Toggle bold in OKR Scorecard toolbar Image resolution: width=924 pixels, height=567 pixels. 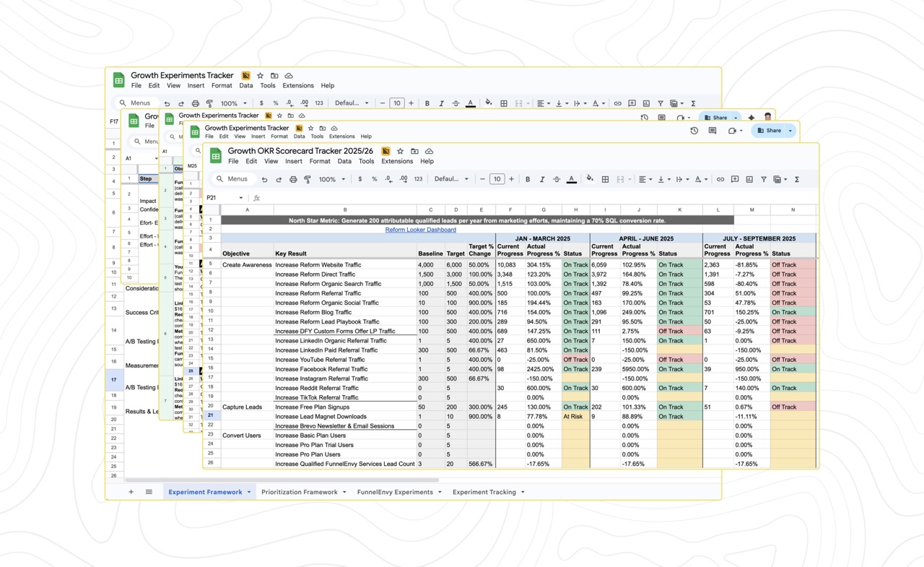coord(528,179)
